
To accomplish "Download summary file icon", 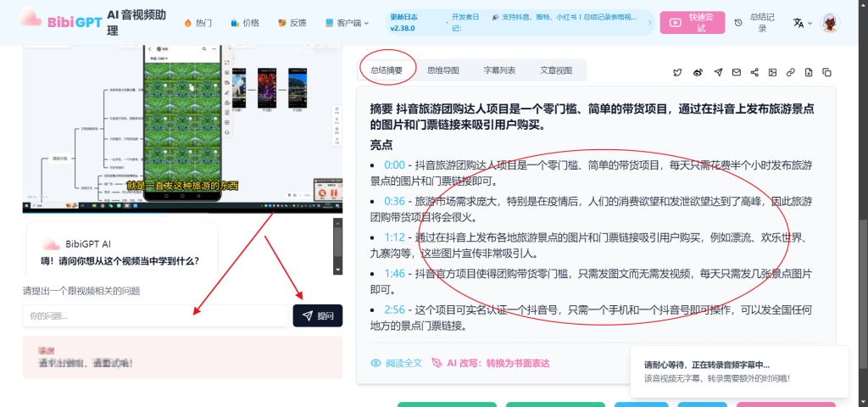I will [809, 73].
